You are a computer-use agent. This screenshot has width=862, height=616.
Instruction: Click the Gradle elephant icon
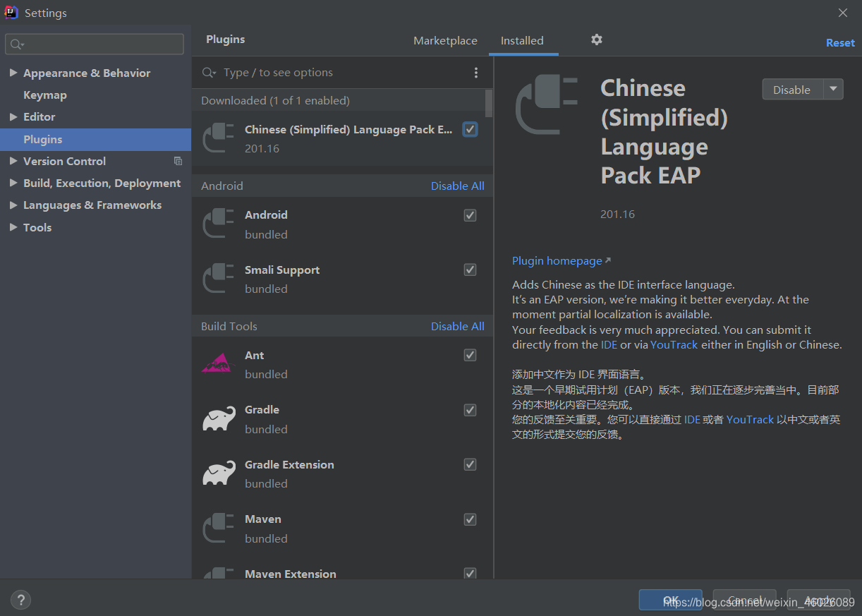219,418
